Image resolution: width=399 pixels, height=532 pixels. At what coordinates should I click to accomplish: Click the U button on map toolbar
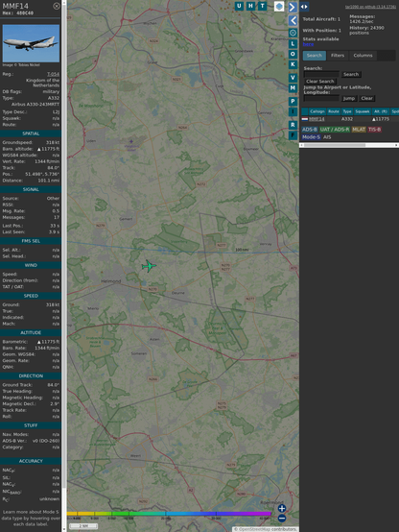tap(239, 6)
